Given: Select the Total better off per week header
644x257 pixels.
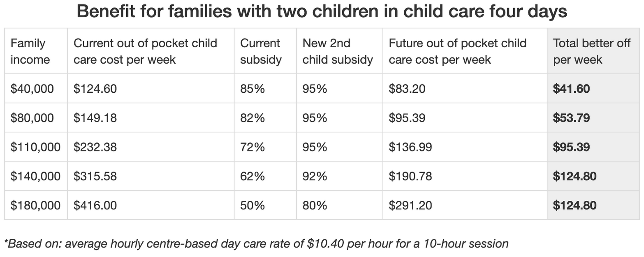Looking at the screenshot, I should tap(591, 51).
